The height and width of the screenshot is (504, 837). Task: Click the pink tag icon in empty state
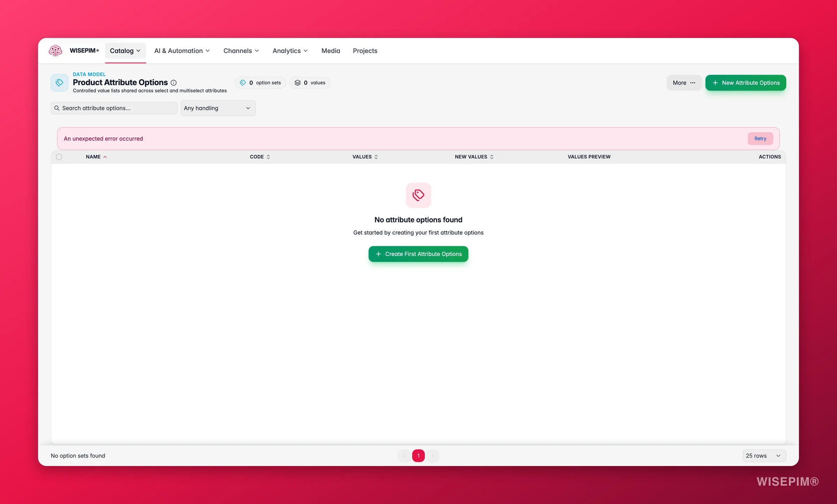point(418,195)
